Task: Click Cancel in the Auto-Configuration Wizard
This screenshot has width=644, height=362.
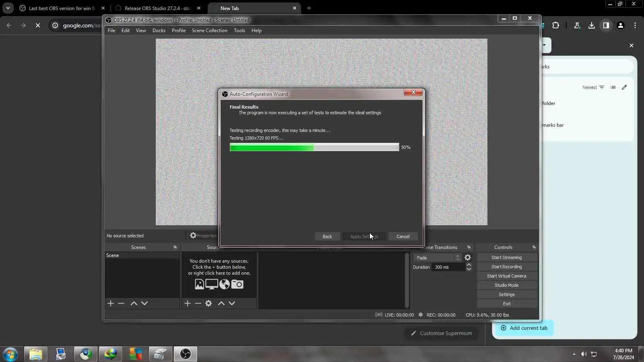Action: click(403, 237)
